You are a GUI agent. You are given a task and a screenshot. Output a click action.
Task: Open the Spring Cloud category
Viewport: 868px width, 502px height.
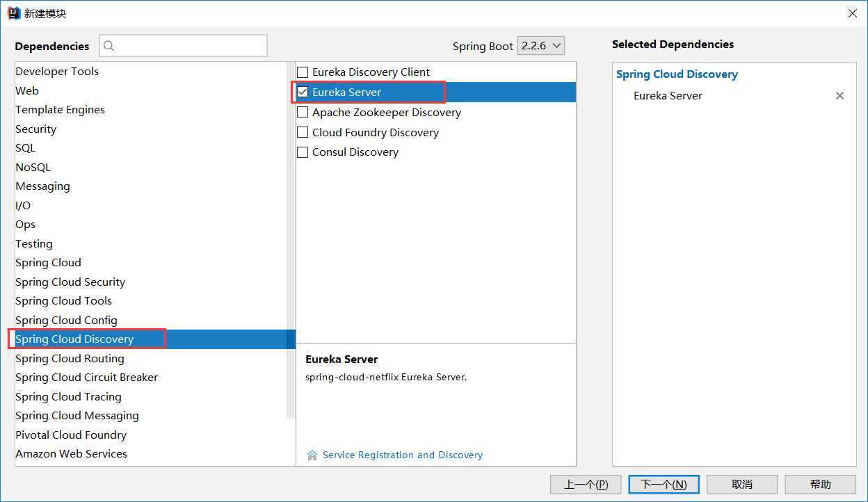point(48,263)
